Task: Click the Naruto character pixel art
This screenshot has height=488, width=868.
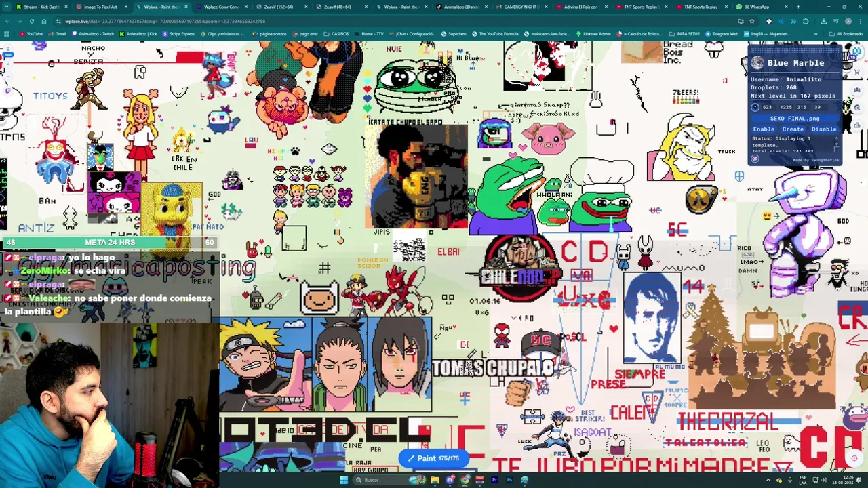Action: [x=265, y=365]
